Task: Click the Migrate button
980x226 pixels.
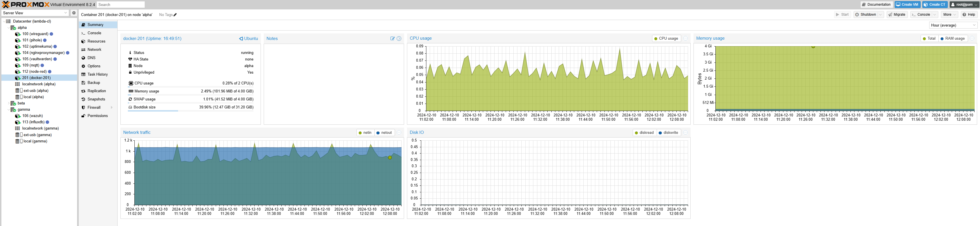Action: 897,15
